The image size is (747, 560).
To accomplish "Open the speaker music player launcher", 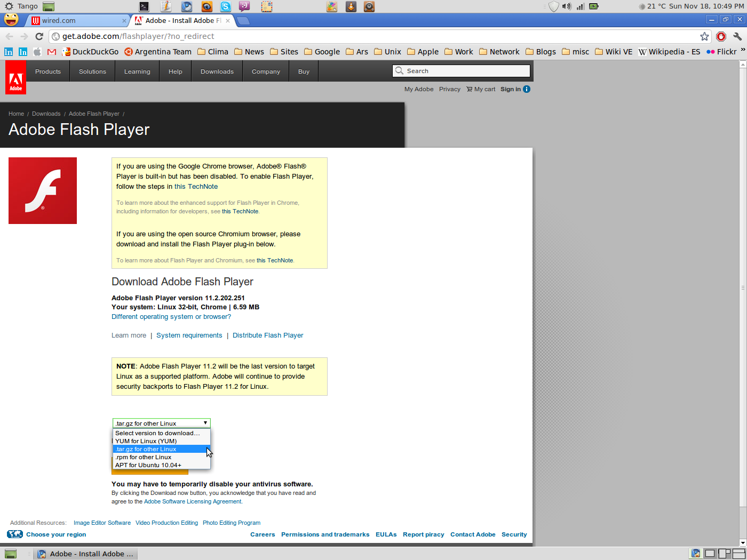I will (369, 6).
